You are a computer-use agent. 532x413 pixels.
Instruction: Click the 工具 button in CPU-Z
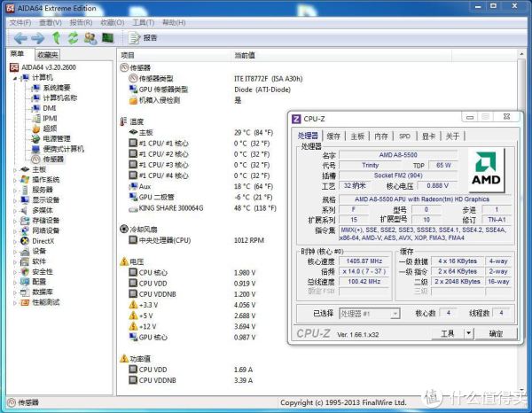coord(447,333)
